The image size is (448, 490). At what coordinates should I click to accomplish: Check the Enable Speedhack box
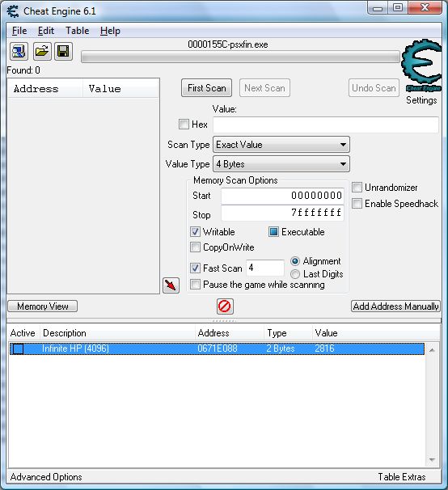point(357,204)
